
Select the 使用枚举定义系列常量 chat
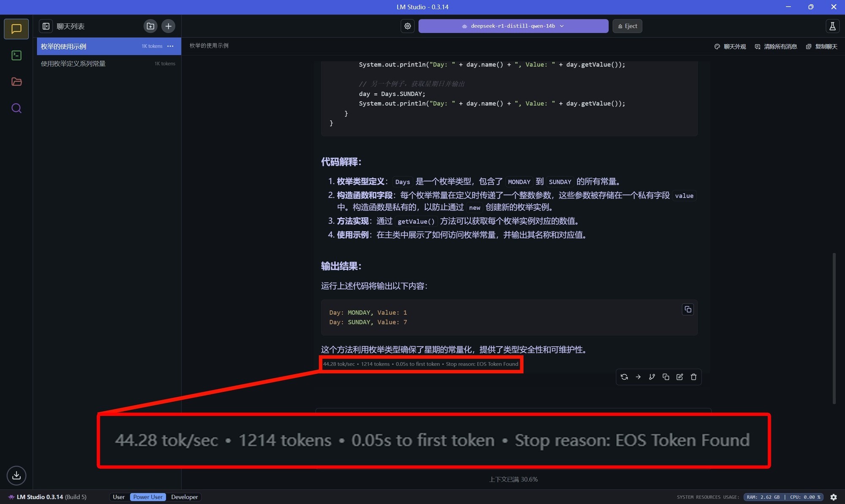[x=109, y=63]
